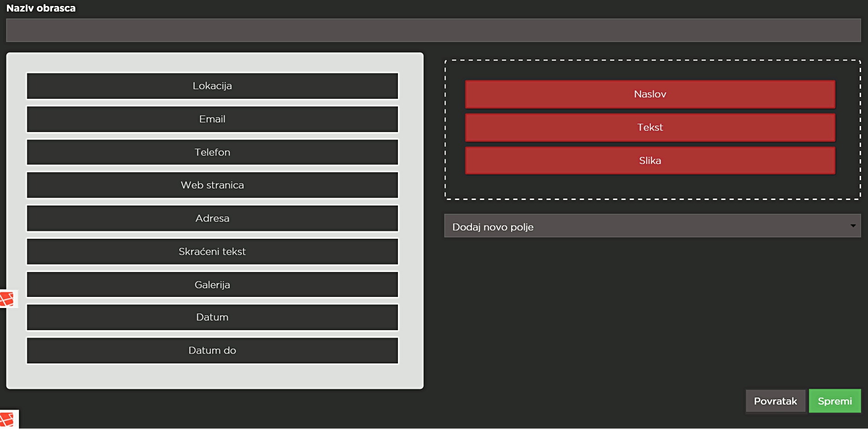This screenshot has width=868, height=429.
Task: Click the Povratak button
Action: [776, 401]
